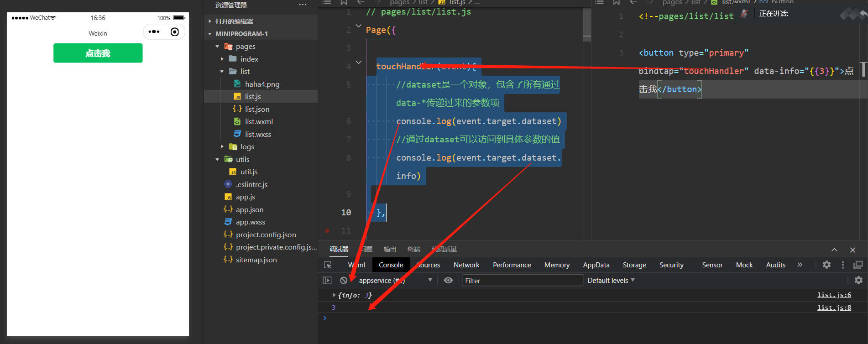Close the debugger panel with X
Screen dimensions: 868x344
tap(852, 250)
